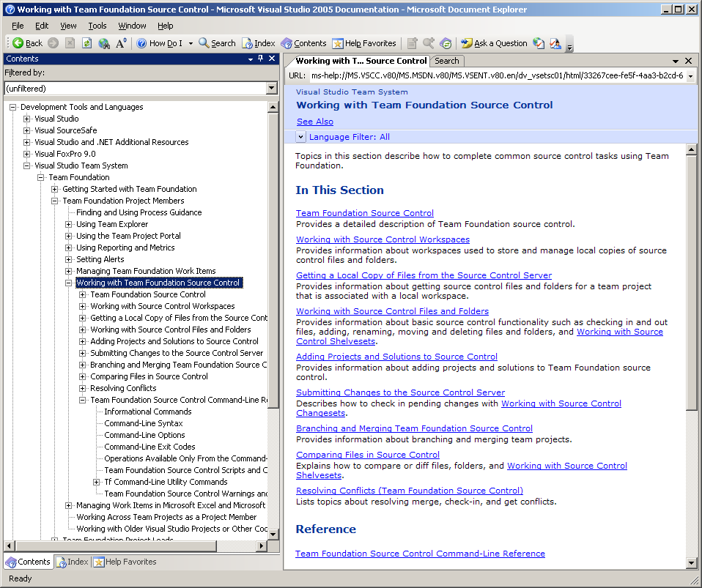The height and width of the screenshot is (588, 702).
Task: Open the Edit menu
Action: (42, 26)
